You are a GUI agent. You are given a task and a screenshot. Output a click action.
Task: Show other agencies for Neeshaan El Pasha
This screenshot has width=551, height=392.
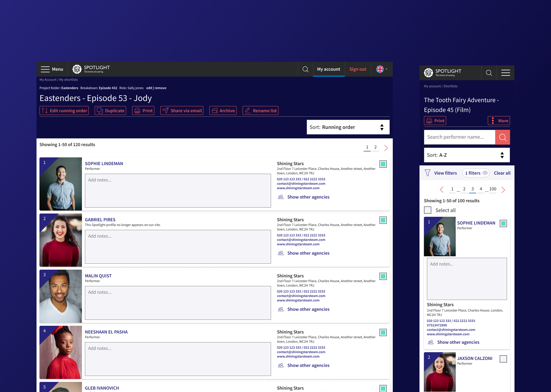[304, 365]
